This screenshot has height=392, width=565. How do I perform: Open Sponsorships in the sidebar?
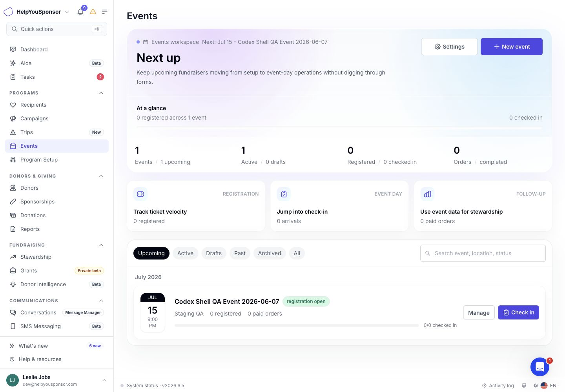tap(56, 201)
